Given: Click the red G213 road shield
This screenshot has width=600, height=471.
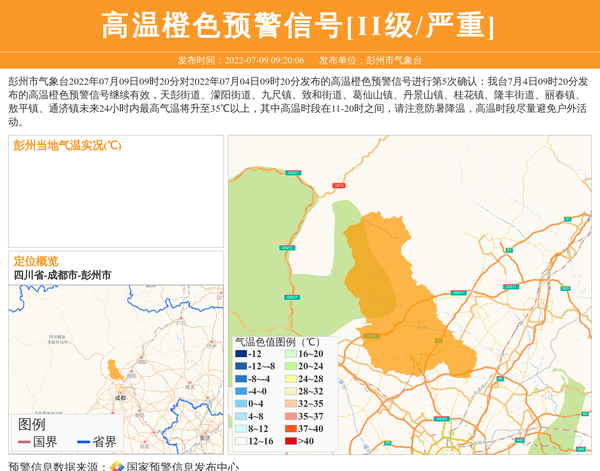Looking at the screenshot, I should tap(338, 185).
